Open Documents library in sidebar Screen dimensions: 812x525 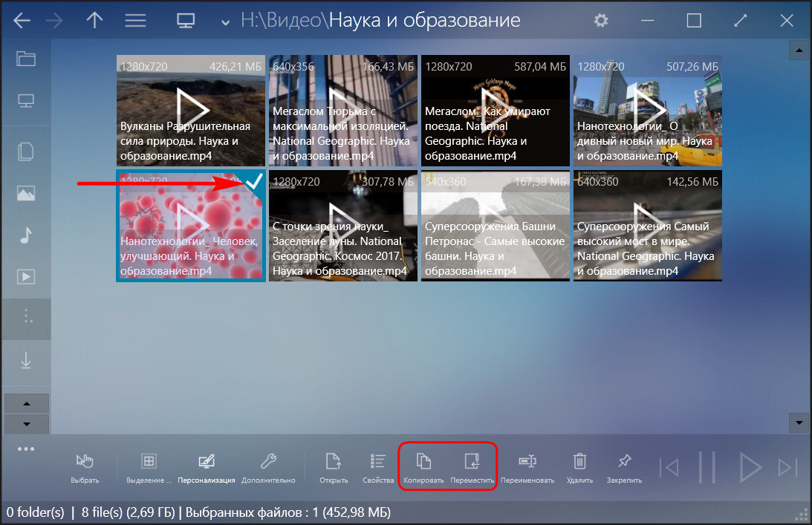(x=26, y=151)
